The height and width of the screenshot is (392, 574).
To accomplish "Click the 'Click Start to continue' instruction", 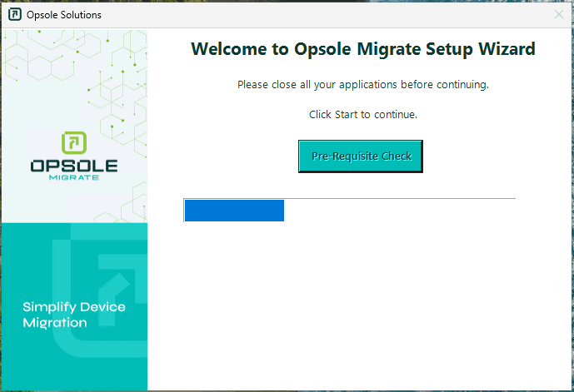I will pyautogui.click(x=362, y=114).
